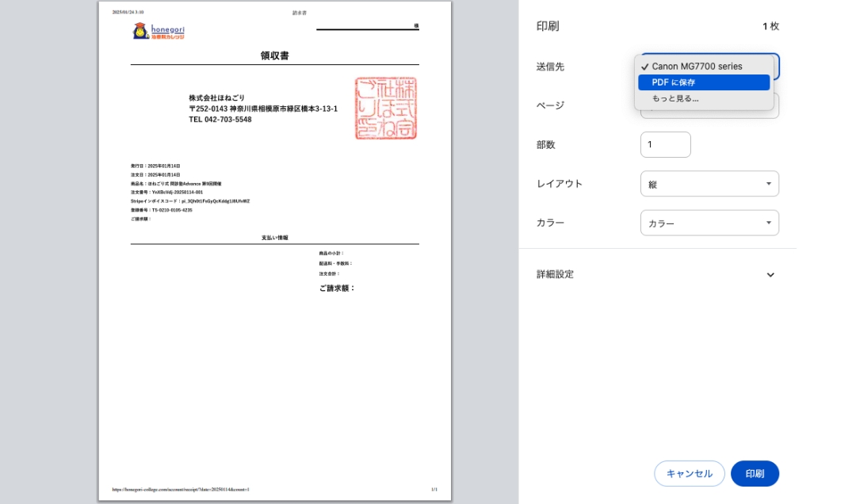Image resolution: width=856 pixels, height=504 pixels.
Task: Click the blue 印刷 button
Action: (x=755, y=473)
